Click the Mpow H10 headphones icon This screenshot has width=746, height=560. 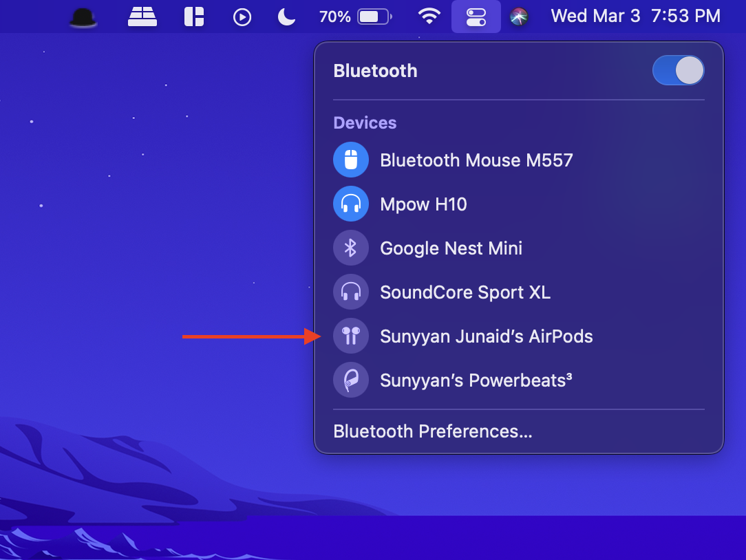[351, 204]
